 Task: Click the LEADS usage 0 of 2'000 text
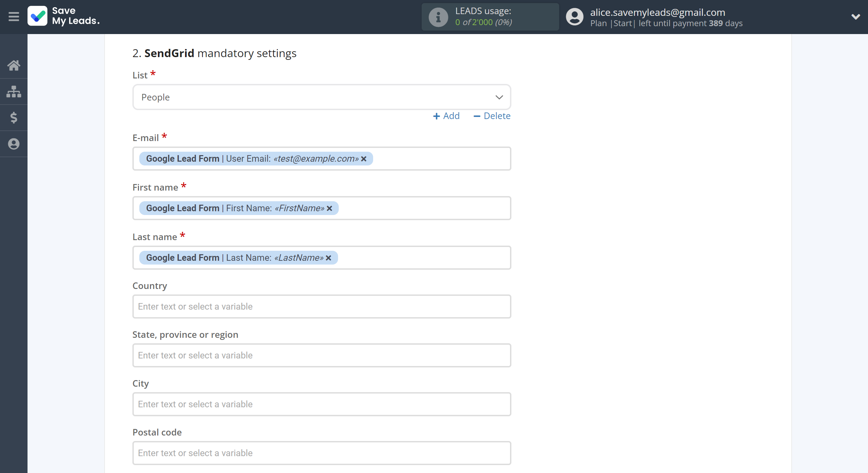(484, 22)
